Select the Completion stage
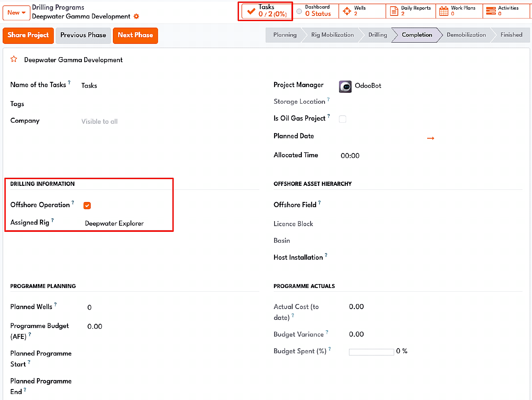The width and height of the screenshot is (532, 400). 417,35
